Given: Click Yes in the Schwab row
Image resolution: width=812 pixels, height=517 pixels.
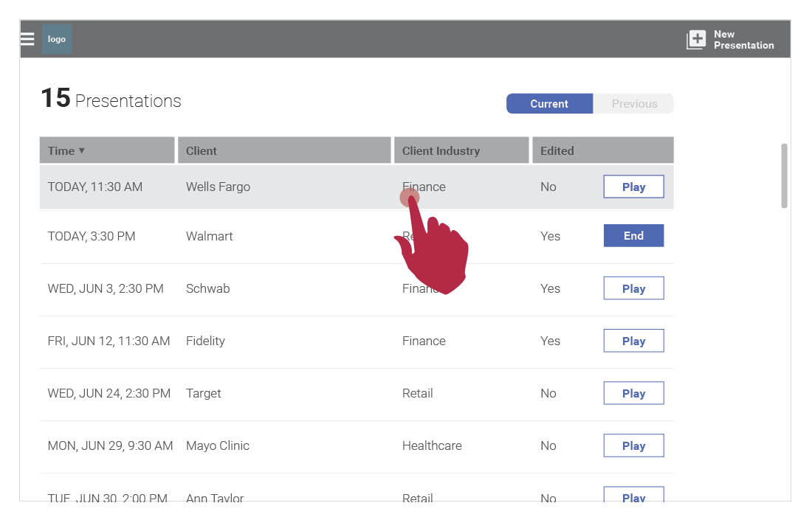Looking at the screenshot, I should [550, 289].
